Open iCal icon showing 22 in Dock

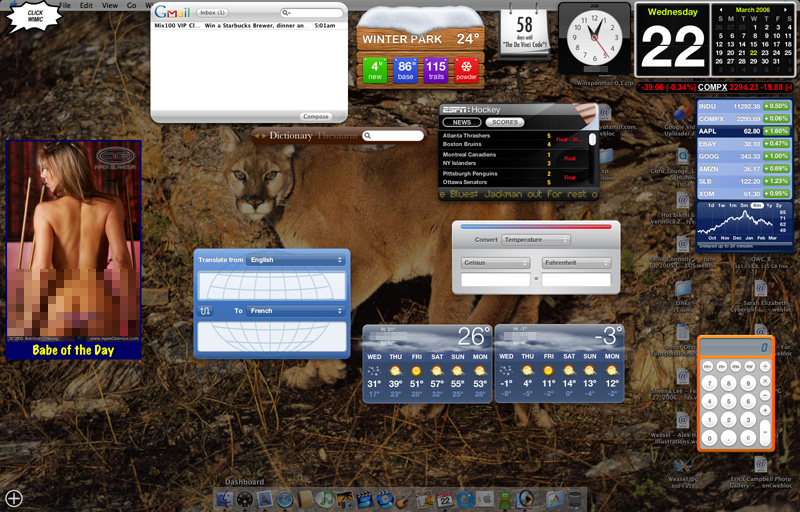[x=444, y=499]
